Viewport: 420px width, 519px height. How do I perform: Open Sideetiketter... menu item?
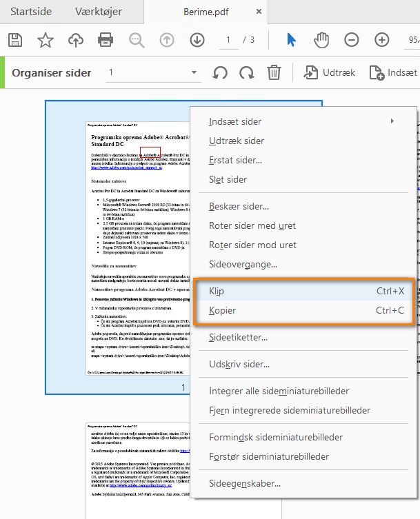click(303, 337)
